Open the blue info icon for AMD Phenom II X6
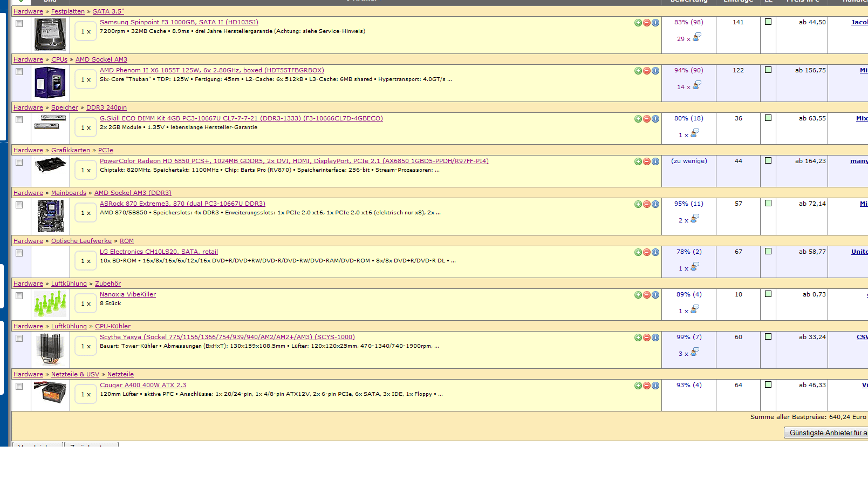Image resolution: width=868 pixels, height=486 pixels. pos(655,71)
